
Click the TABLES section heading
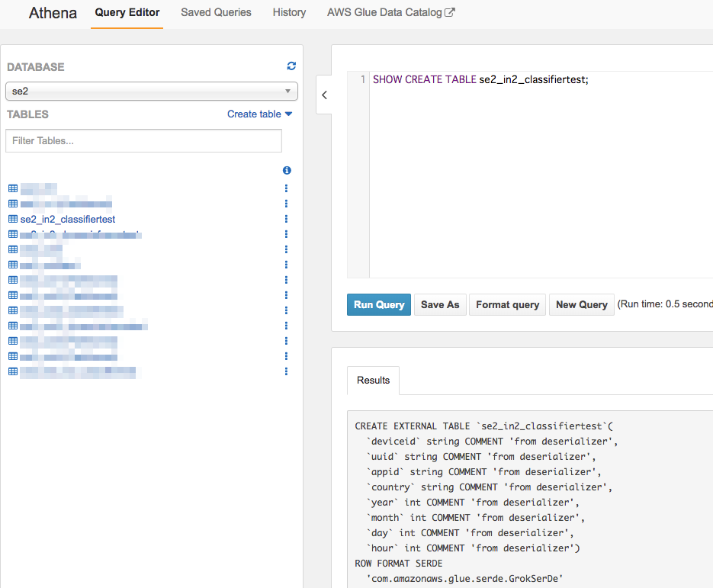(x=27, y=114)
